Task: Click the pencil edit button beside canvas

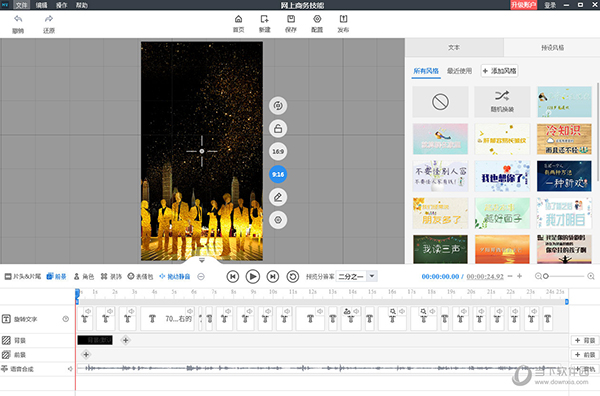Action: [278, 197]
